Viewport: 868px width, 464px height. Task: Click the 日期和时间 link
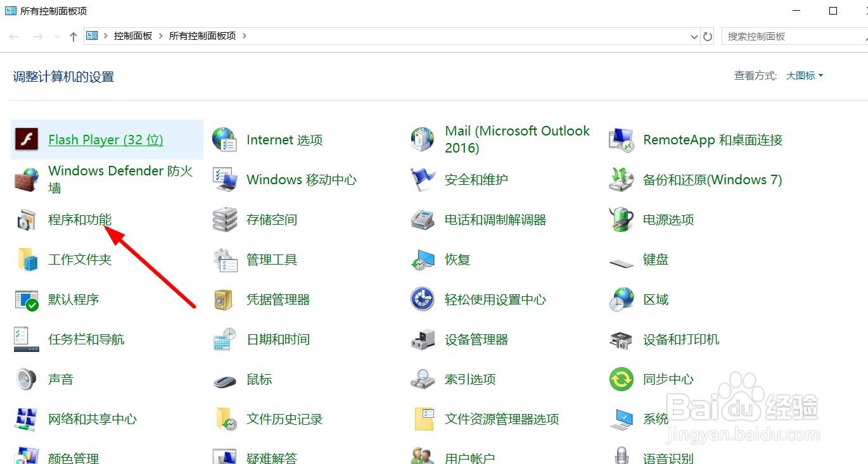point(278,339)
